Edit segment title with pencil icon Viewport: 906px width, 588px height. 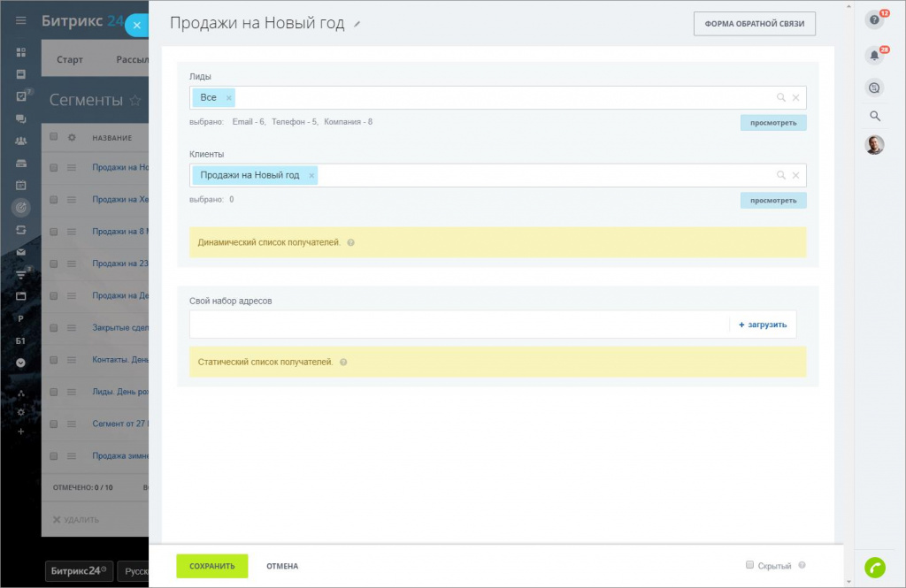(357, 24)
